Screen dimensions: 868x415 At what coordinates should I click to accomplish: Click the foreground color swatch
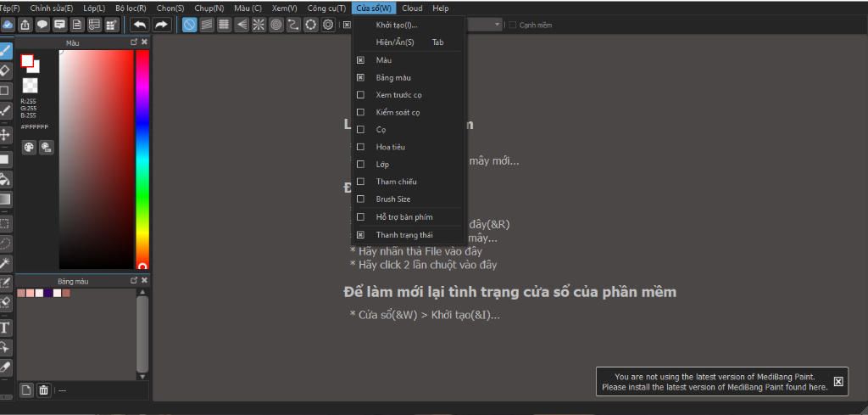point(27,61)
